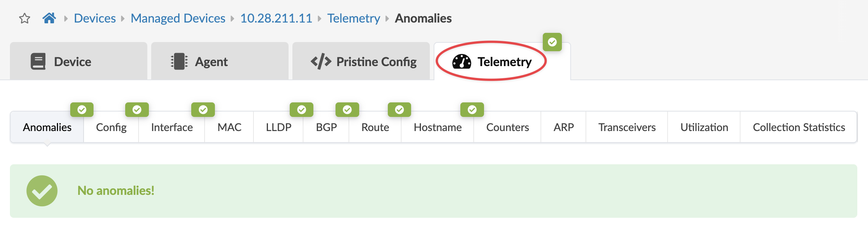Click green check badge above Hostname tab
868x230 pixels.
coord(472,110)
